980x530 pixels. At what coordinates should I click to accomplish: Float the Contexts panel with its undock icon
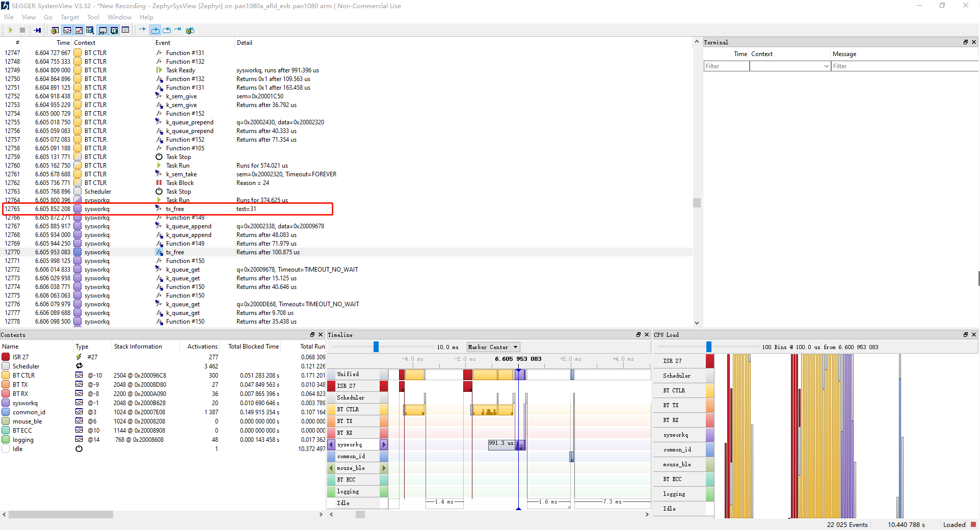[x=312, y=335]
